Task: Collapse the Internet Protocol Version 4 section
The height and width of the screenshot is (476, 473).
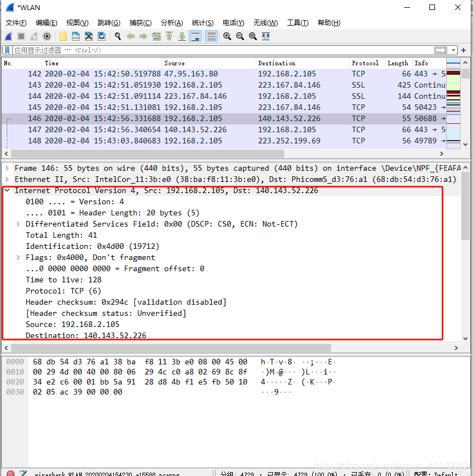Action: (7, 191)
